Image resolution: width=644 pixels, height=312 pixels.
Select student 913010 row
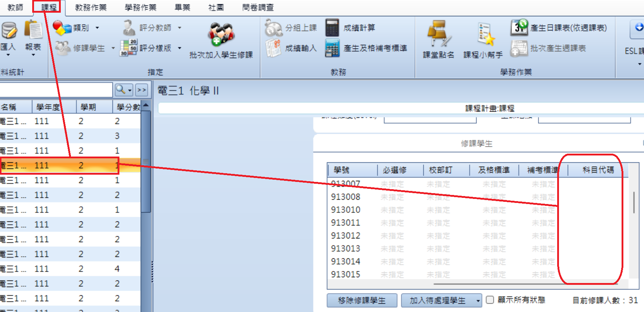(x=478, y=210)
